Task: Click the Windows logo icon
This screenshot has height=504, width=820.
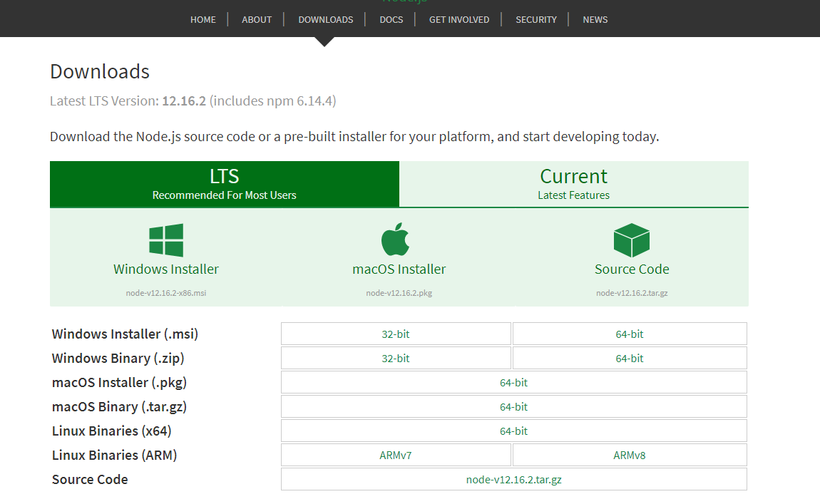Action: (165, 240)
